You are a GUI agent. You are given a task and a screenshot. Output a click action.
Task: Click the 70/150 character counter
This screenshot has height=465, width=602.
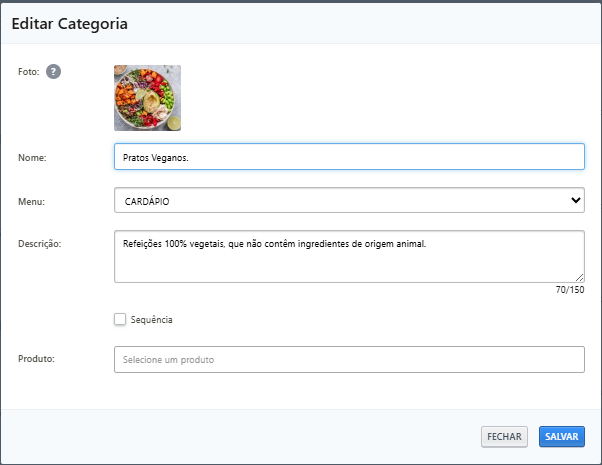[570, 290]
